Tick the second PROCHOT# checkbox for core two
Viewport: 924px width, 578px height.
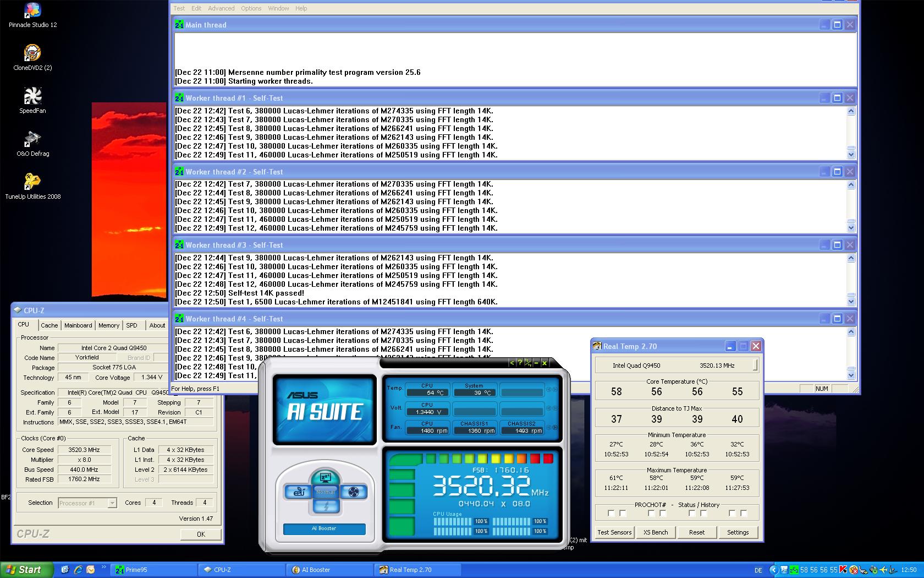click(x=663, y=513)
